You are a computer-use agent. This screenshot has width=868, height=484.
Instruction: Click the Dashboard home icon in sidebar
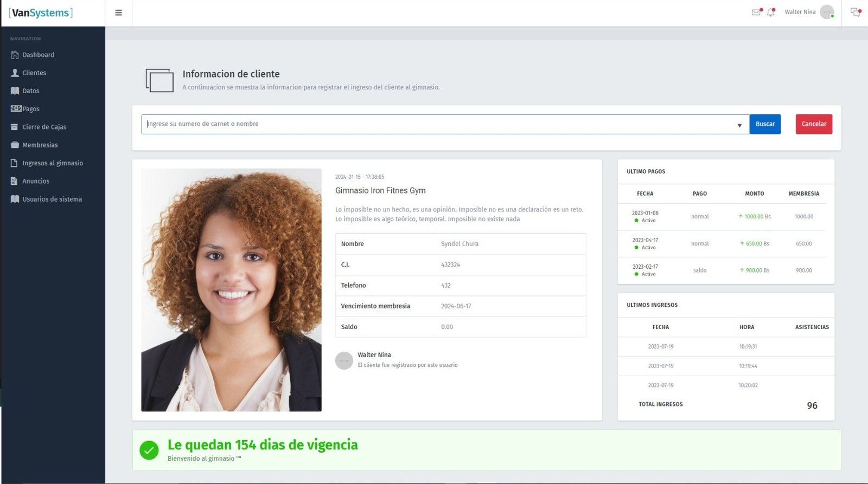click(x=15, y=55)
